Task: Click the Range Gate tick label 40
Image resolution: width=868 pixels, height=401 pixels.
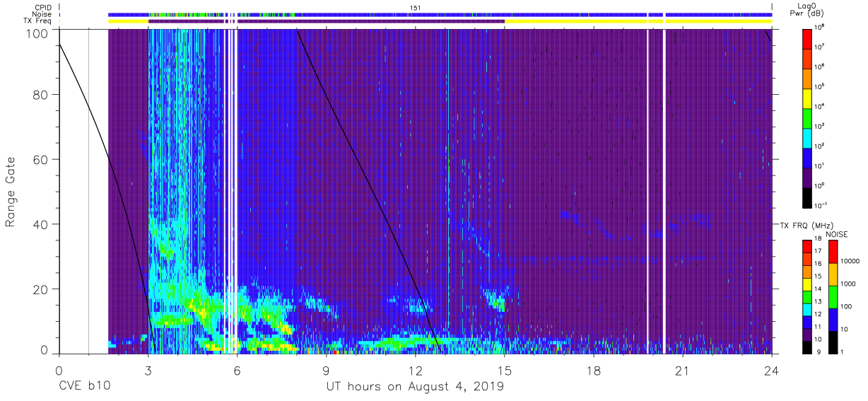Action: (x=42, y=224)
